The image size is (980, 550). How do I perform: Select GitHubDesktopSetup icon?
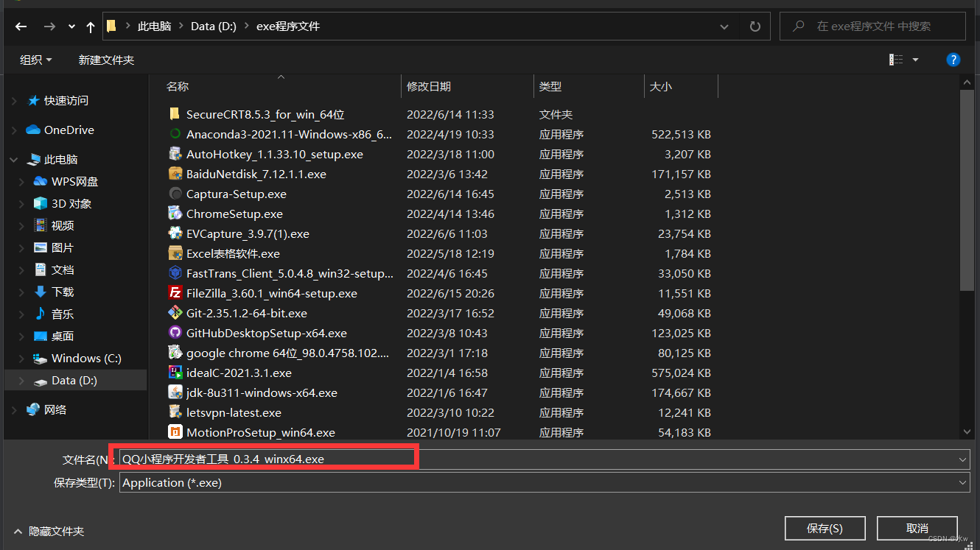pyautogui.click(x=175, y=333)
